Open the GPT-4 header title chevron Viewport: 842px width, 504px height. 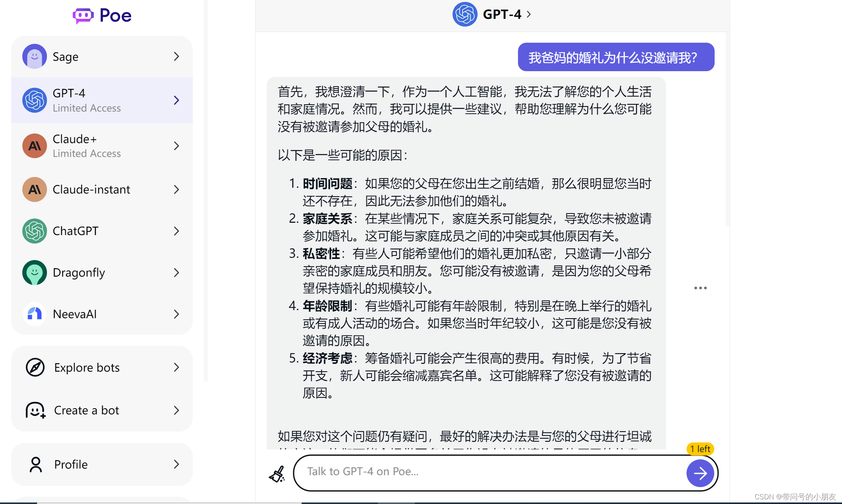coord(529,14)
